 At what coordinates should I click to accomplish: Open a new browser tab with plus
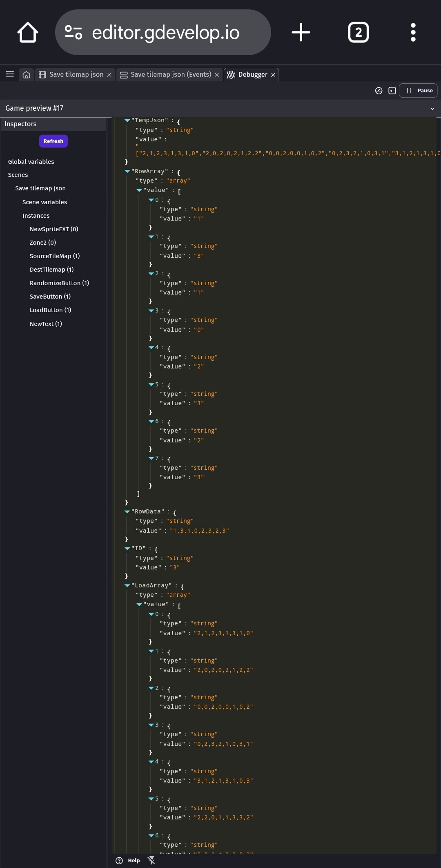click(301, 33)
